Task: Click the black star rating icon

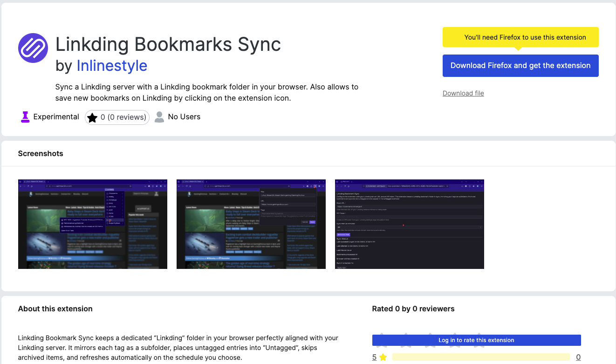Action: pos(92,117)
